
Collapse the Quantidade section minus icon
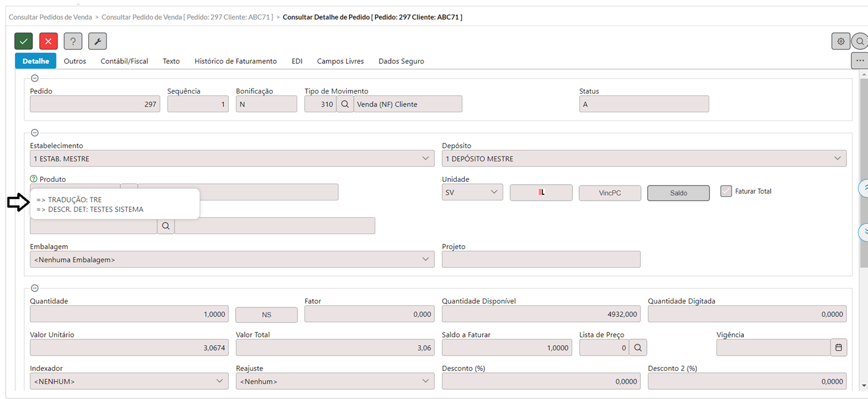[35, 288]
